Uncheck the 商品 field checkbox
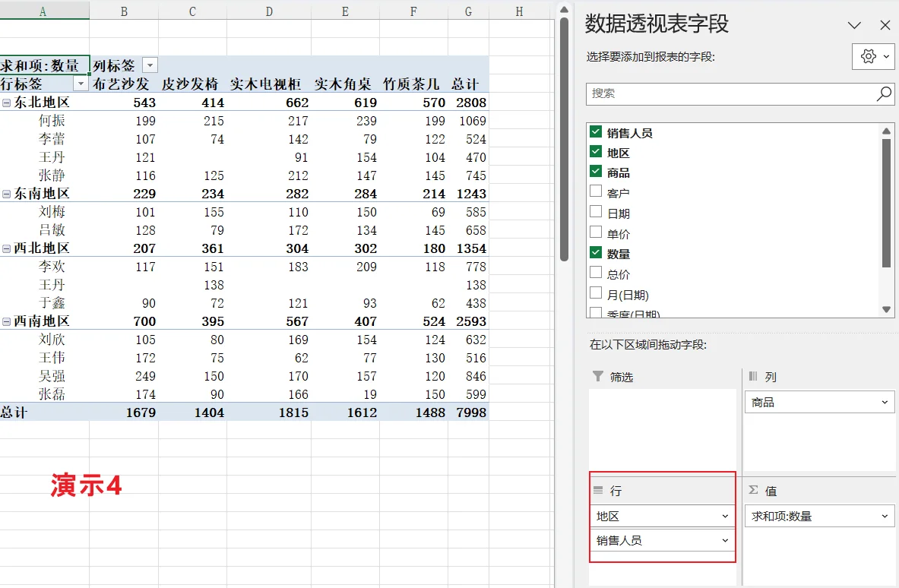This screenshot has width=899, height=588. 596,172
